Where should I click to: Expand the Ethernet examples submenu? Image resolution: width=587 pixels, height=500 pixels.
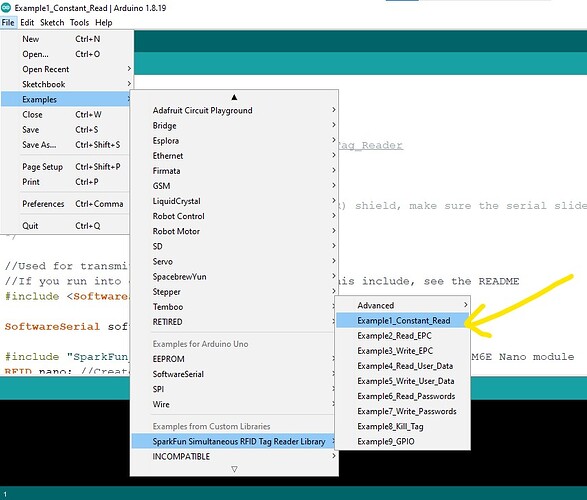(234, 156)
